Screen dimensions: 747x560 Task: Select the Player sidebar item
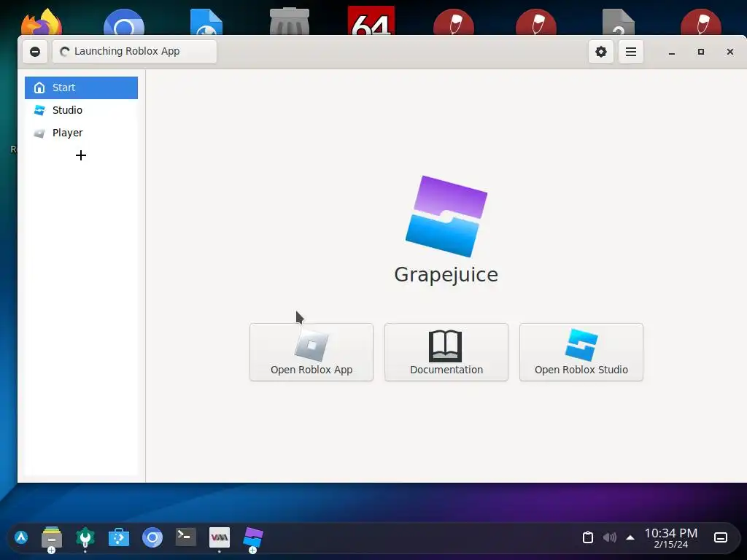(x=82, y=133)
